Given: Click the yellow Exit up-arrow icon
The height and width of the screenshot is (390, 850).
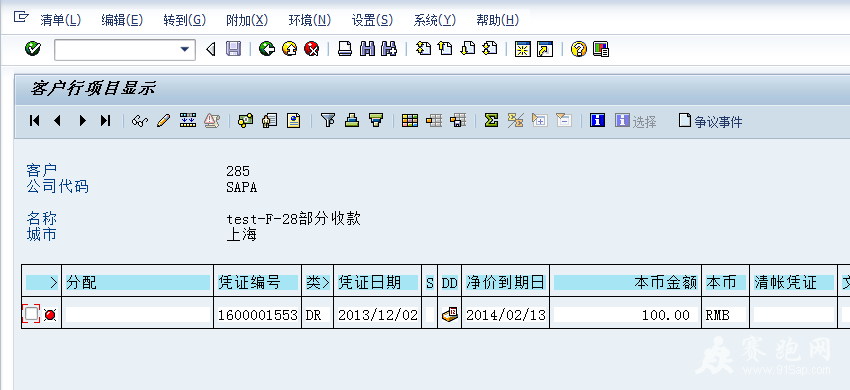Looking at the screenshot, I should point(289,49).
